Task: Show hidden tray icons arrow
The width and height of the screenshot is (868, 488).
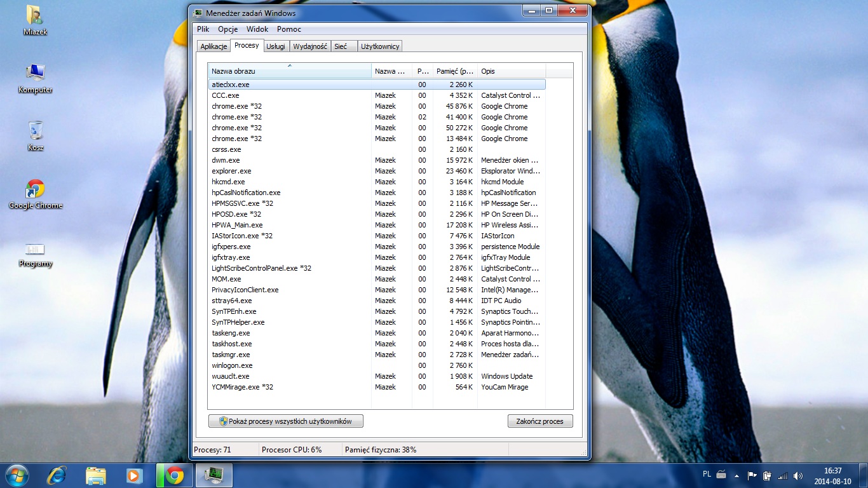Action: coord(736,475)
